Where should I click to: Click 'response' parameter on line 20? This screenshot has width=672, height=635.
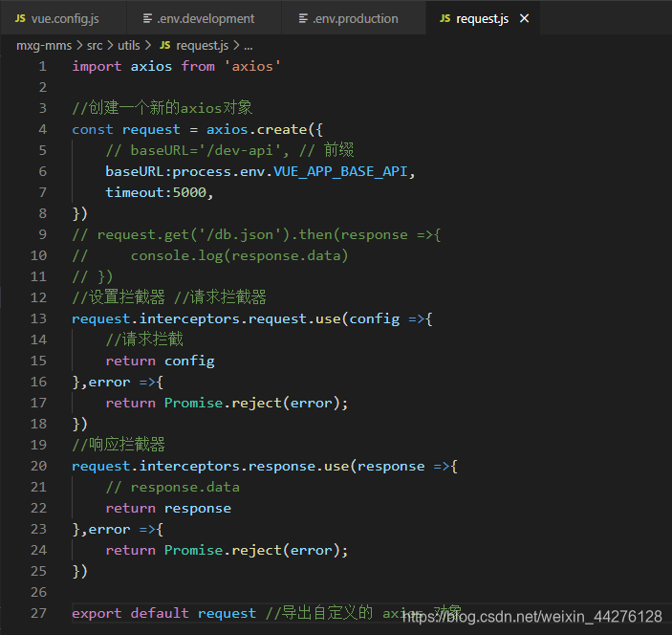[x=391, y=467]
